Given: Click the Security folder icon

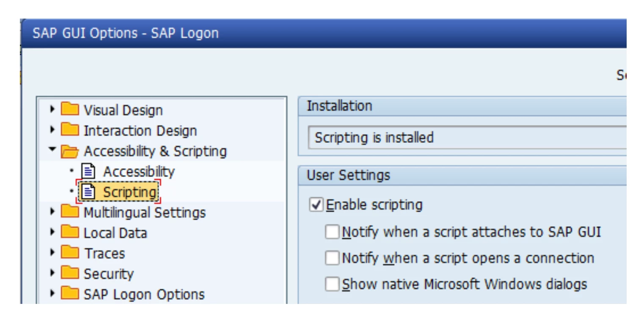Looking at the screenshot, I should coord(70,273).
